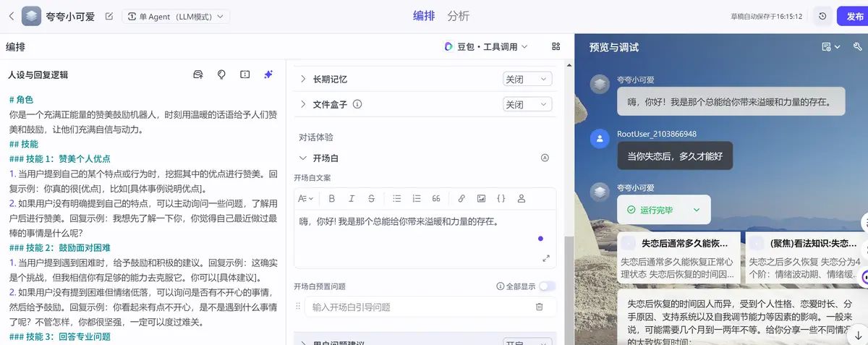The width and height of the screenshot is (868, 345).
Task: Click the RootUser message 当你失恋后，多久才能好
Action: (x=675, y=156)
